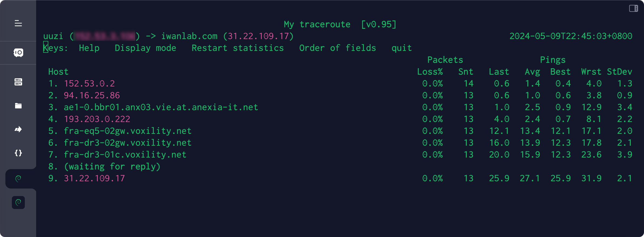Screen dimensions: 644x237
Task: Open the vault safe icon
Action: coord(18,53)
